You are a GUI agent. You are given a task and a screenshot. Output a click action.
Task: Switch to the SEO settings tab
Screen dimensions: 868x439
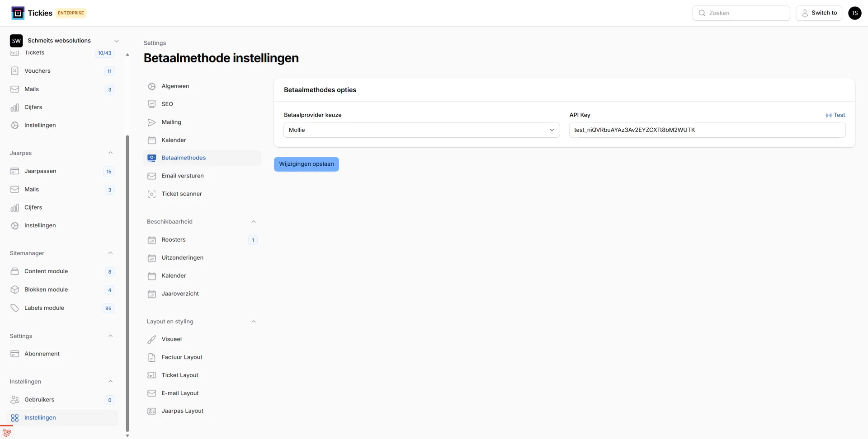pyautogui.click(x=167, y=104)
